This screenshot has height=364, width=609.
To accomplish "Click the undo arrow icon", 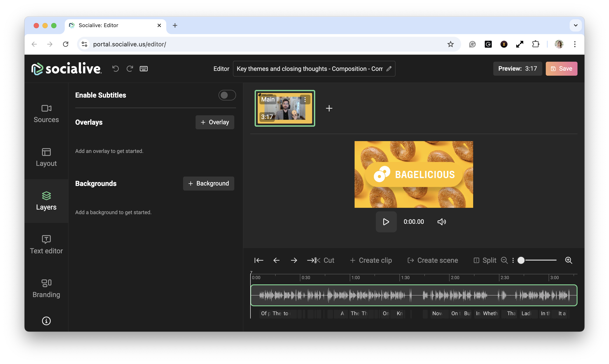I will pyautogui.click(x=115, y=69).
